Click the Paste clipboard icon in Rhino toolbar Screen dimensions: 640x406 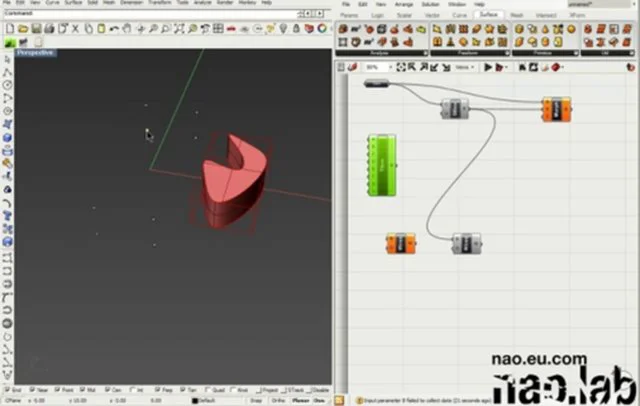pyautogui.click(x=101, y=29)
